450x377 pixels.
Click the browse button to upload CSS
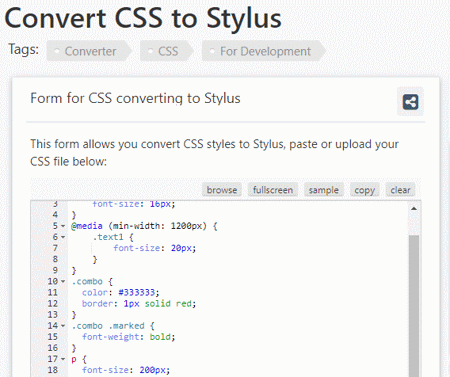(x=222, y=190)
